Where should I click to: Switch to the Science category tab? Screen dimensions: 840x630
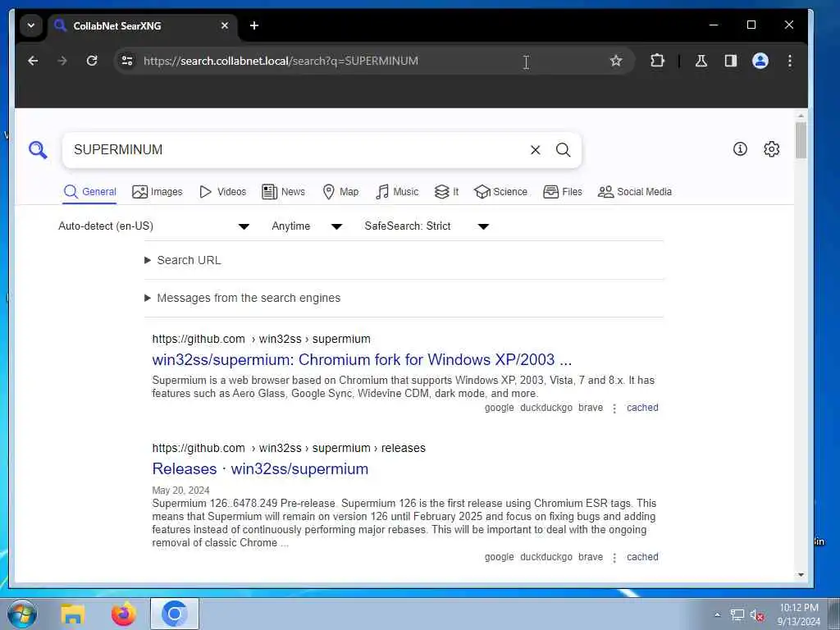coord(501,192)
